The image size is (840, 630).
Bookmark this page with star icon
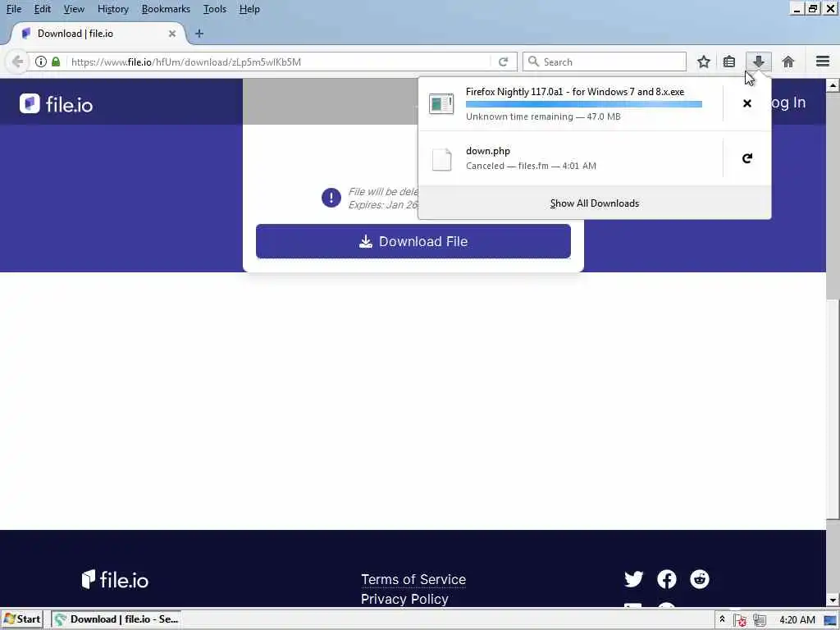704,62
